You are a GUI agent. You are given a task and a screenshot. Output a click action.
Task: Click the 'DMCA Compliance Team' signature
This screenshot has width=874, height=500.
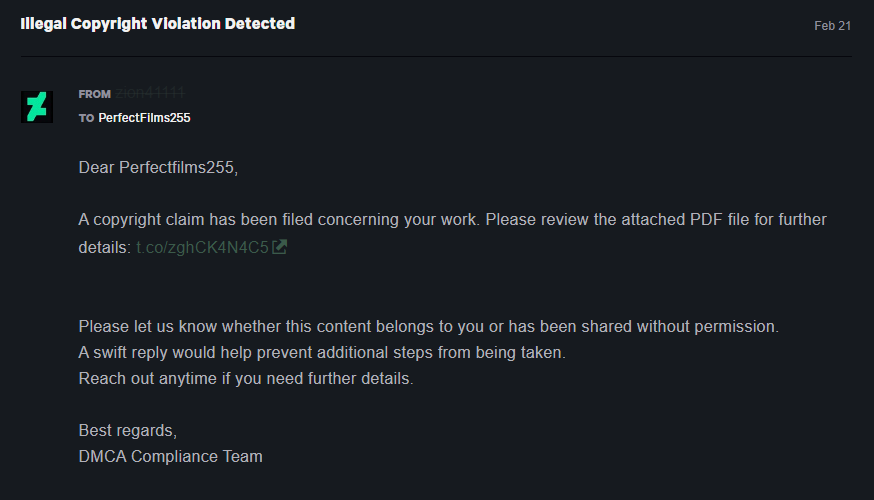click(171, 457)
